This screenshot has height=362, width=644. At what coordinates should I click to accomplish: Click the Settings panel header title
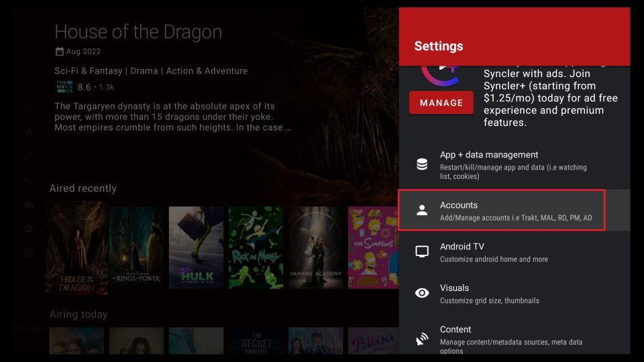439,46
